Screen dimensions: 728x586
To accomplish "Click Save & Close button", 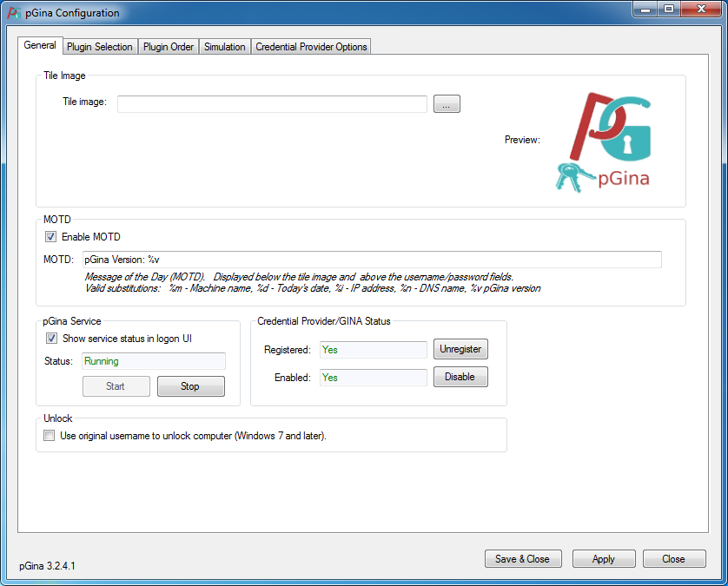I will pyautogui.click(x=523, y=558).
